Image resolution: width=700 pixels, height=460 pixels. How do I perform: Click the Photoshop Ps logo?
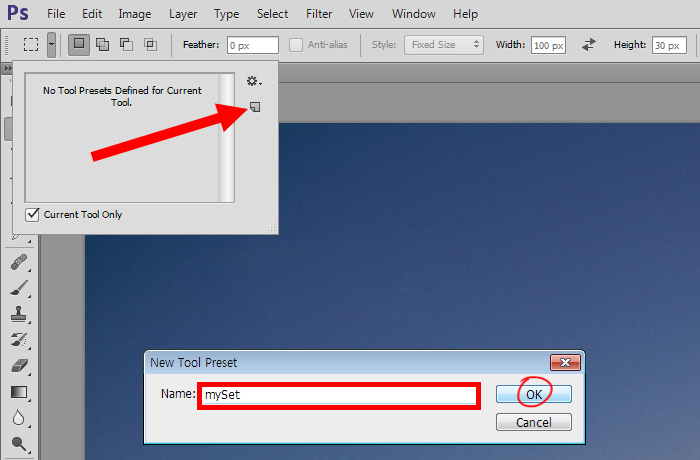point(18,13)
